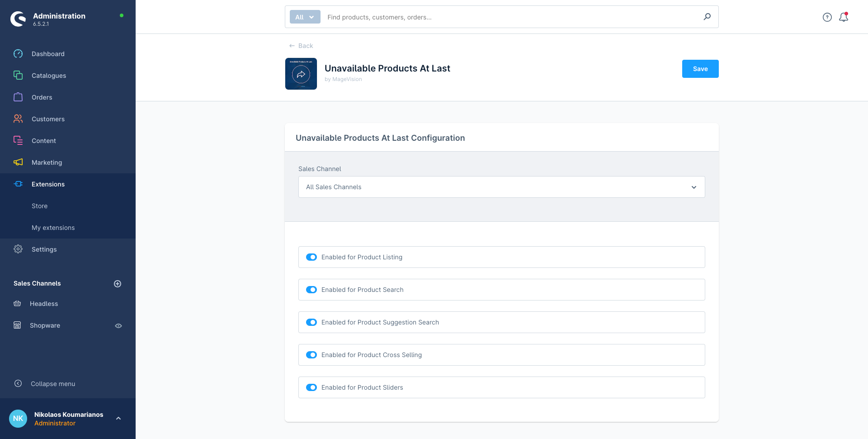Toggle Enabled for Product Search switch
This screenshot has width=868, height=439.
pyautogui.click(x=311, y=290)
